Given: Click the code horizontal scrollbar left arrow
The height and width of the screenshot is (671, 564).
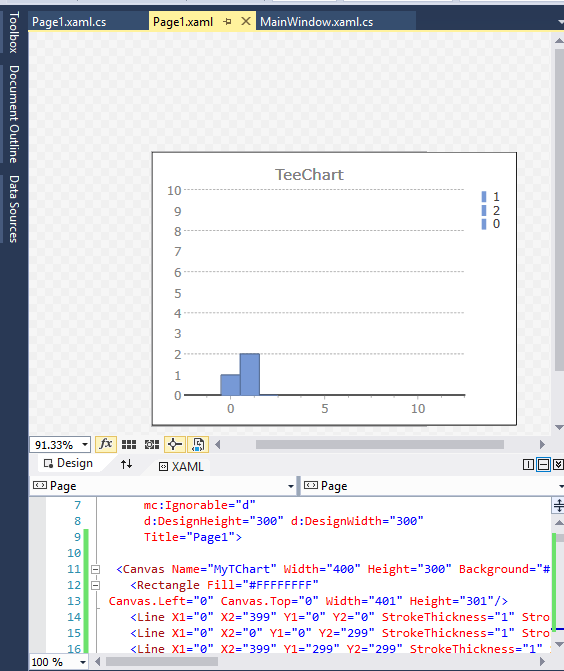Looking at the screenshot, I should 98,662.
